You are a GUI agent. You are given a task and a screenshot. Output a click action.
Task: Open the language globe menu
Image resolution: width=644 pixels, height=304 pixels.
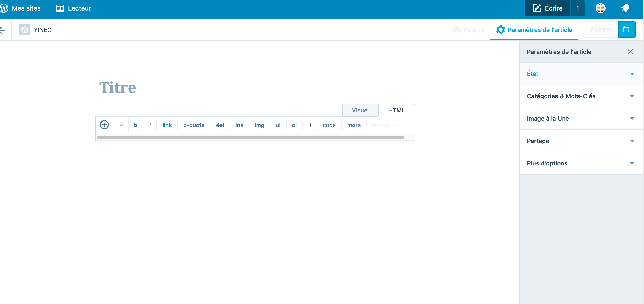601,8
